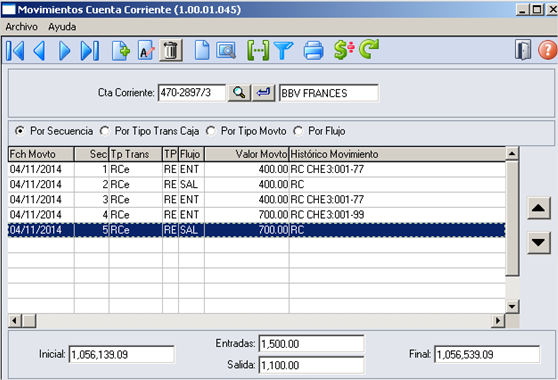The width and height of the screenshot is (558, 380).
Task: Click Histórico Movimiento column header
Action: [x=397, y=154]
